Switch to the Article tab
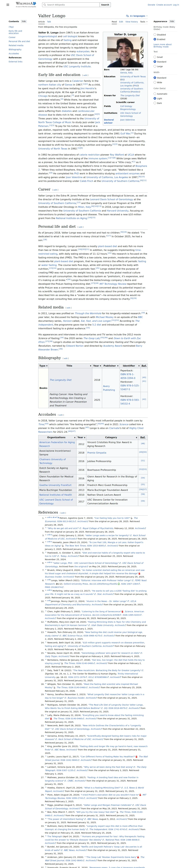 (x=42, y=22)
